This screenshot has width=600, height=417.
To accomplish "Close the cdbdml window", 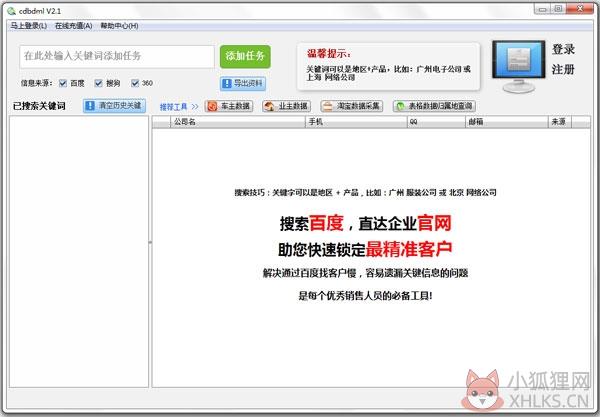I will click(x=580, y=9).
